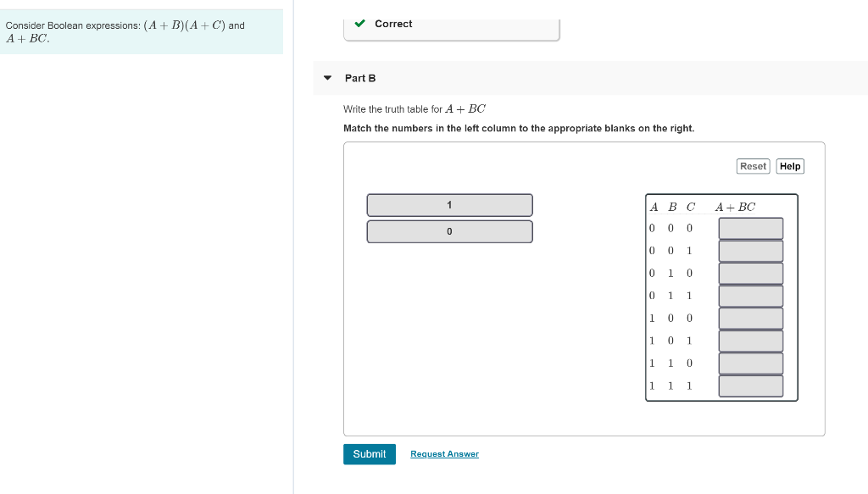Click the Request Answer link
This screenshot has height=494, width=868.
(444, 454)
